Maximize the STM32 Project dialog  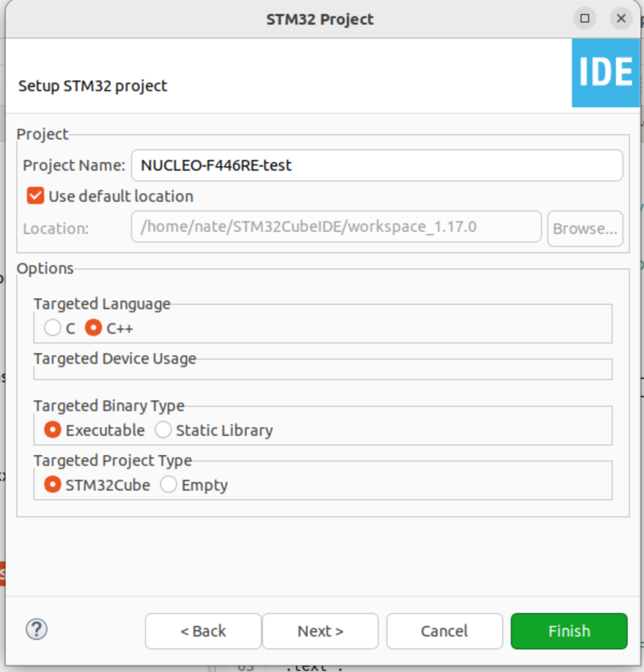[584, 18]
